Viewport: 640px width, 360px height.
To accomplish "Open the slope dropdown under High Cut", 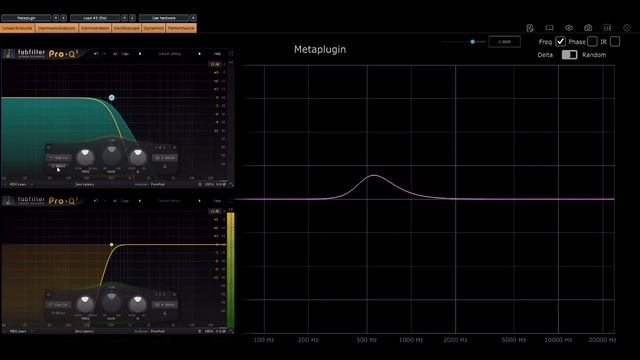I will click(58, 166).
